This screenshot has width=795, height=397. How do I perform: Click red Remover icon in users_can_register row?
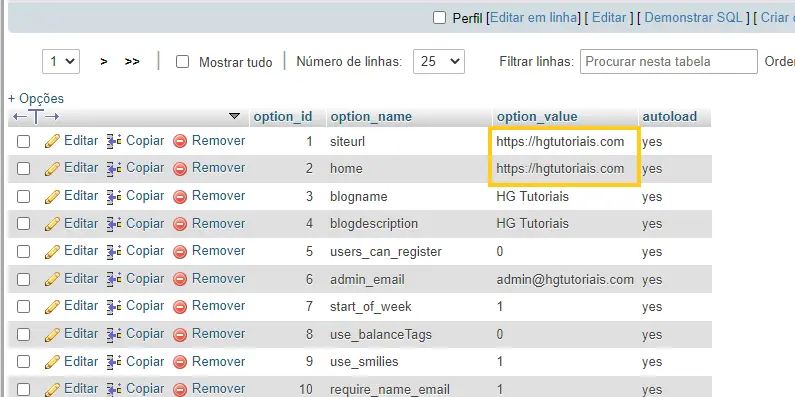coord(180,251)
